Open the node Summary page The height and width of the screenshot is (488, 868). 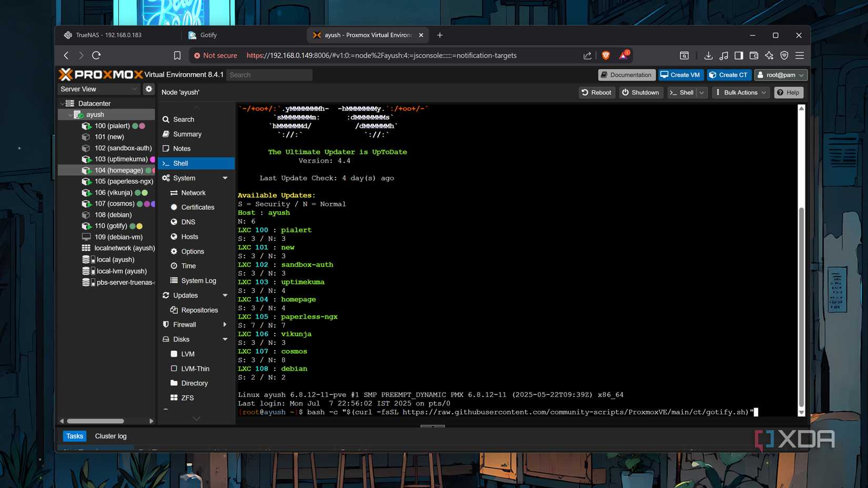tap(187, 134)
